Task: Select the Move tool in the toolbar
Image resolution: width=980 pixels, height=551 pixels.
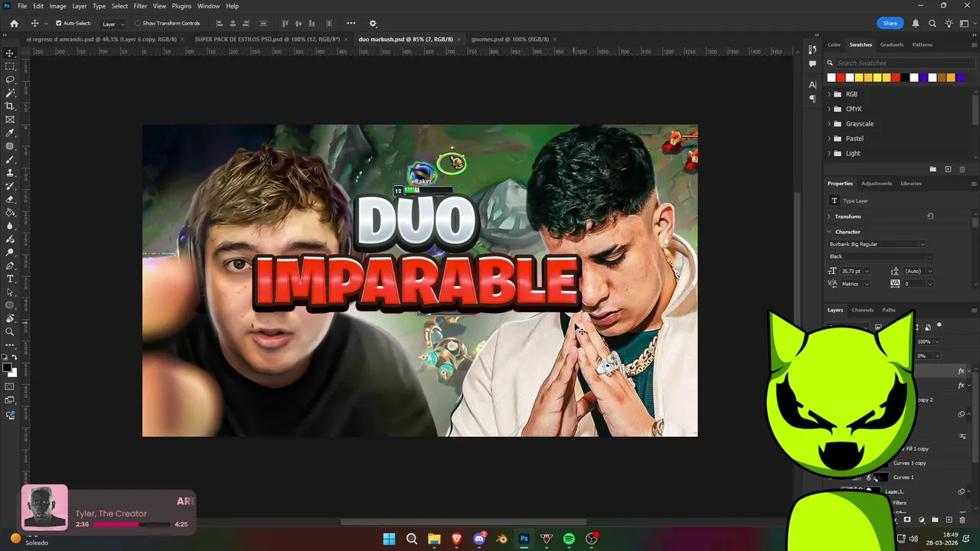Action: coord(10,54)
